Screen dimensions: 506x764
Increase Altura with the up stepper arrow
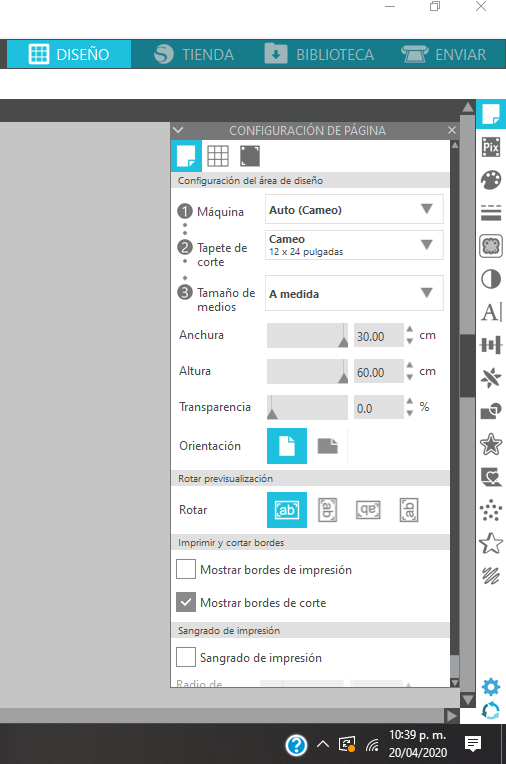pyautogui.click(x=409, y=365)
